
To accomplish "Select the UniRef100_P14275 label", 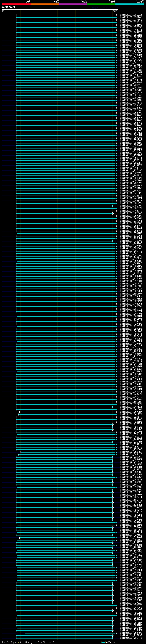I will tap(131, 75).
